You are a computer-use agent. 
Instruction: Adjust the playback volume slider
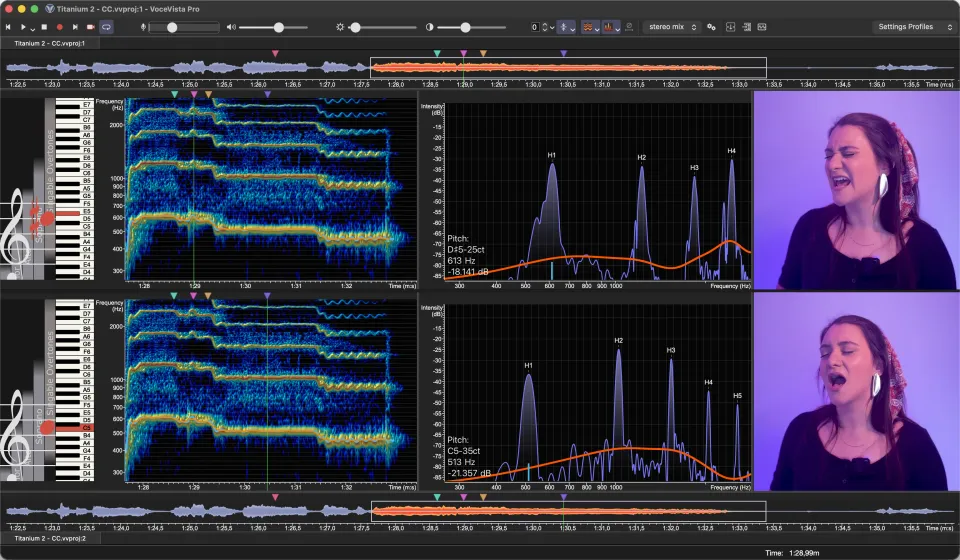tap(273, 27)
